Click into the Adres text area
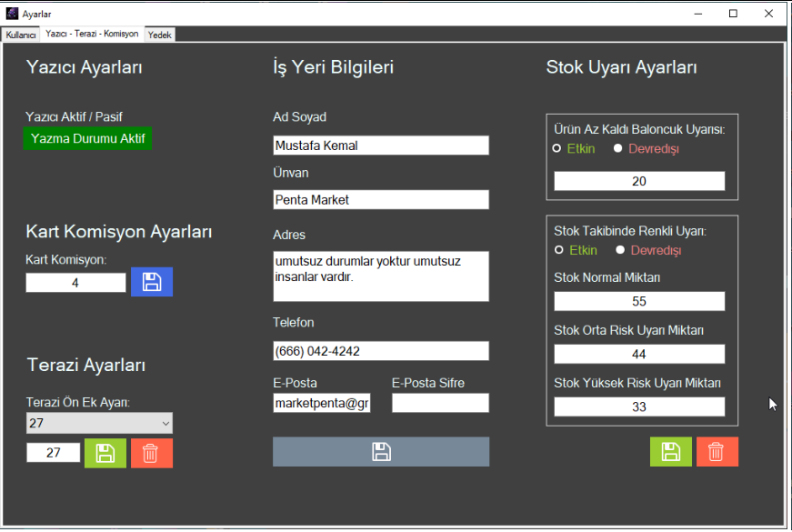 point(380,276)
